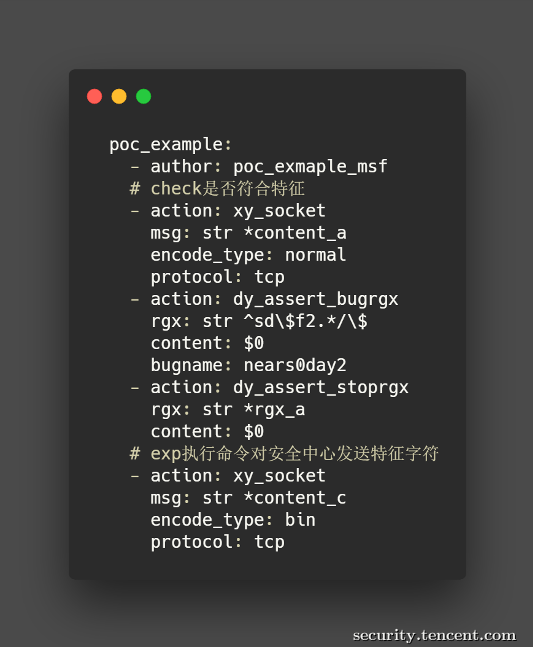Viewport: 533px width, 647px height.
Task: Click the author value poc_exmaple_msf
Action: 310,167
